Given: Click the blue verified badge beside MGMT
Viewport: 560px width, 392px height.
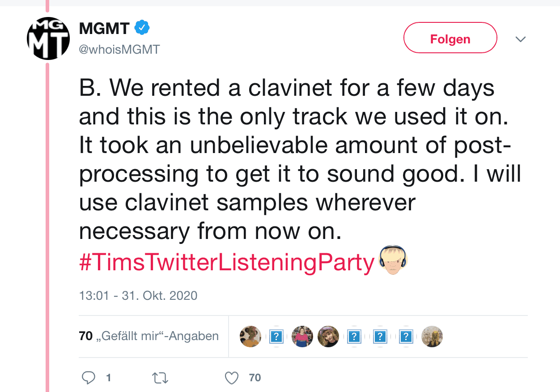Looking at the screenshot, I should point(142,29).
